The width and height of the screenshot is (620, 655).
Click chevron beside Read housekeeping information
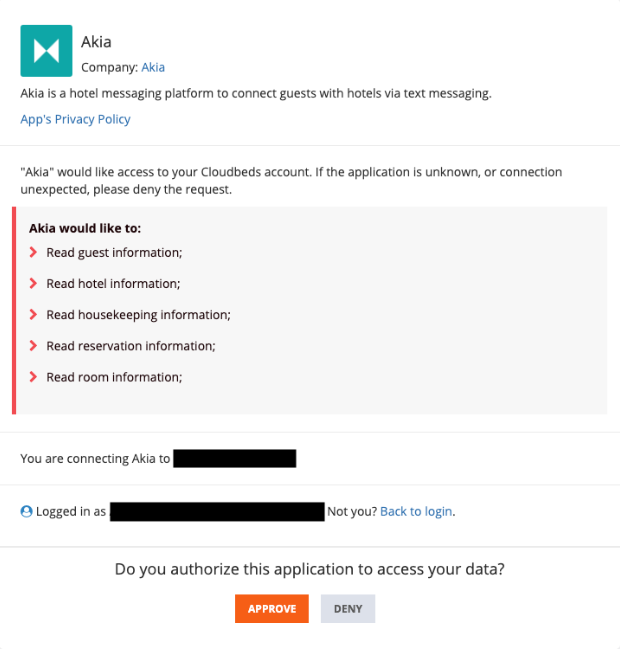pyautogui.click(x=33, y=315)
